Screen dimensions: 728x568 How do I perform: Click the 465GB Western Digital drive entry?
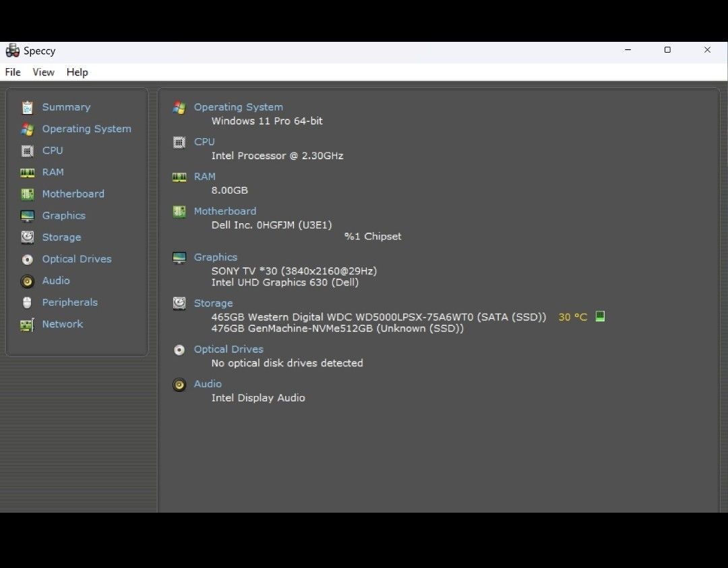tap(379, 317)
